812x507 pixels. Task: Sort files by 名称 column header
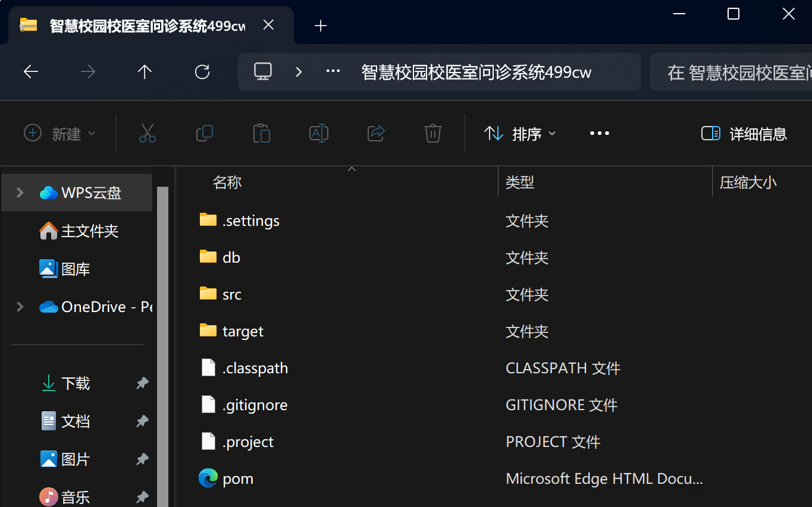click(x=227, y=182)
